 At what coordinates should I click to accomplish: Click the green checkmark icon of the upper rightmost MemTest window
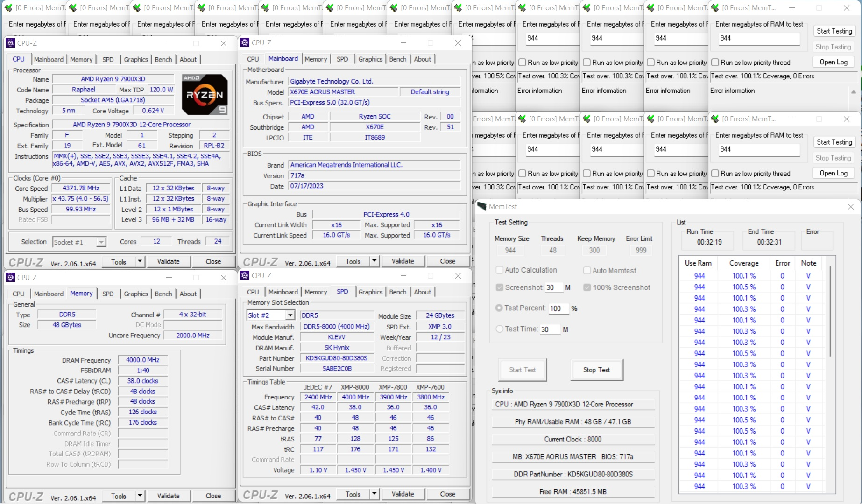pyautogui.click(x=714, y=8)
